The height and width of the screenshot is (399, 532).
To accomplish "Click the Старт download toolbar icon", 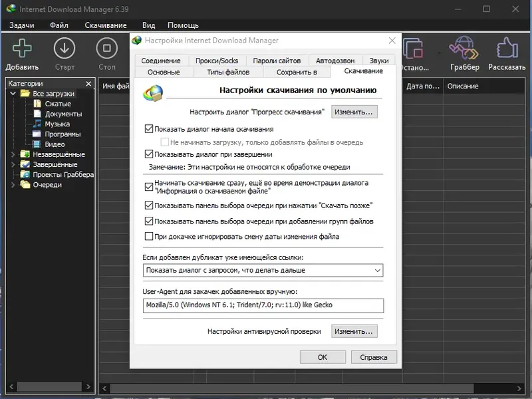I will point(65,48).
